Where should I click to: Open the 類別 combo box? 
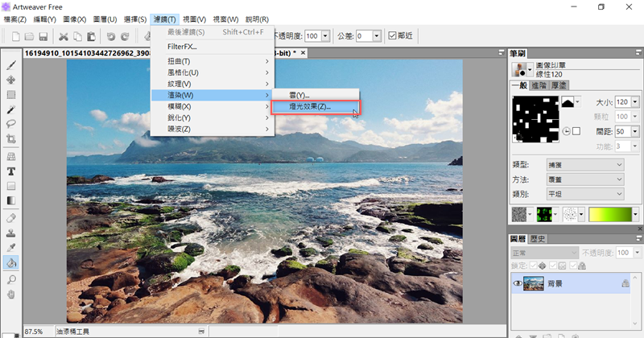585,194
